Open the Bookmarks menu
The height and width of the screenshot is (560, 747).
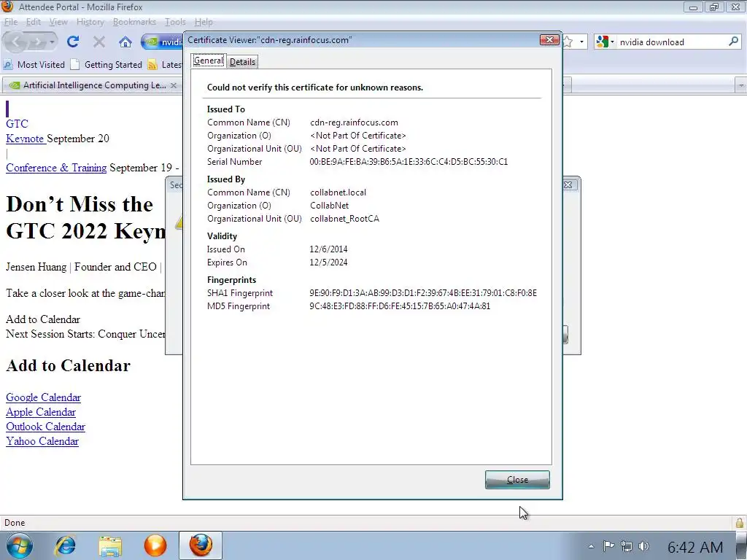[x=134, y=22]
